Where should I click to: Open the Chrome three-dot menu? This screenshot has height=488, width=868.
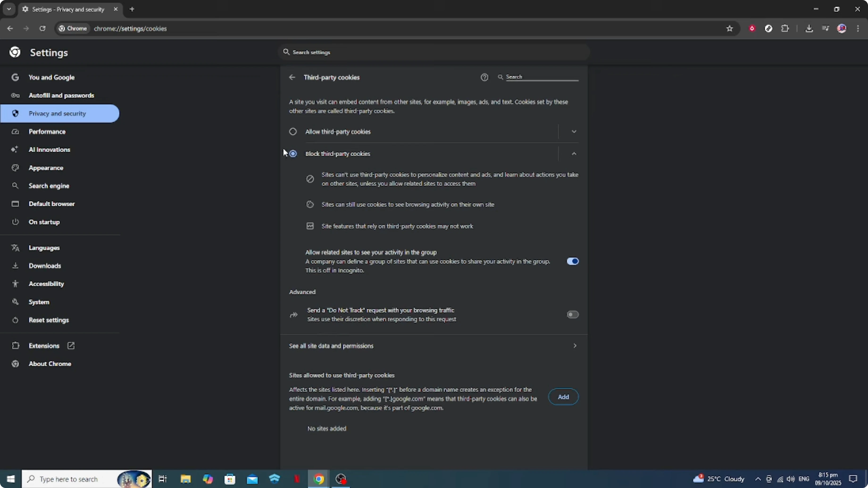pyautogui.click(x=858, y=29)
